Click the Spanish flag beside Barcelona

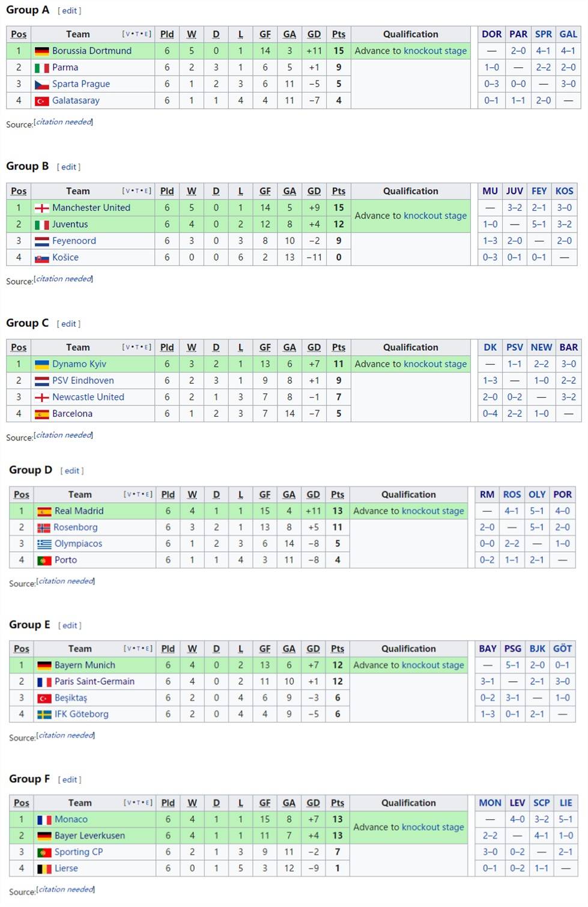[41, 414]
